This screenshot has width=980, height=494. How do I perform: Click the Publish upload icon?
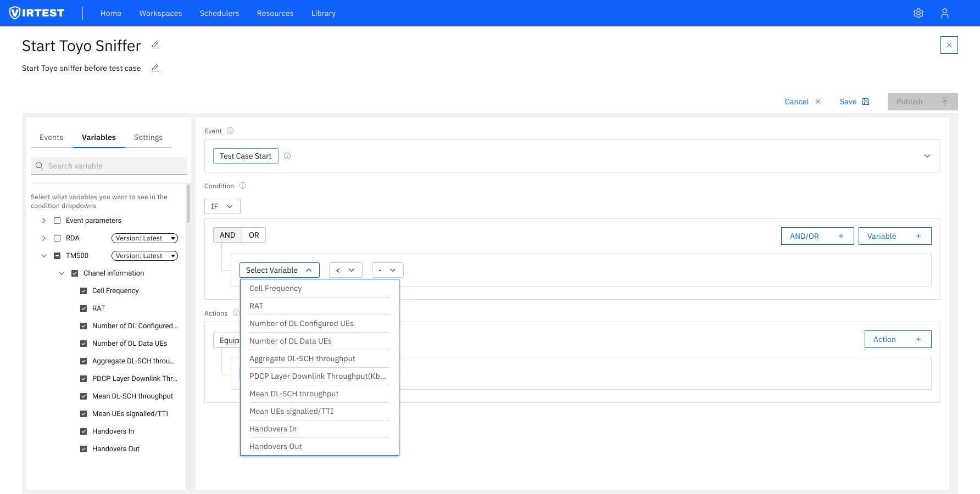click(x=944, y=102)
